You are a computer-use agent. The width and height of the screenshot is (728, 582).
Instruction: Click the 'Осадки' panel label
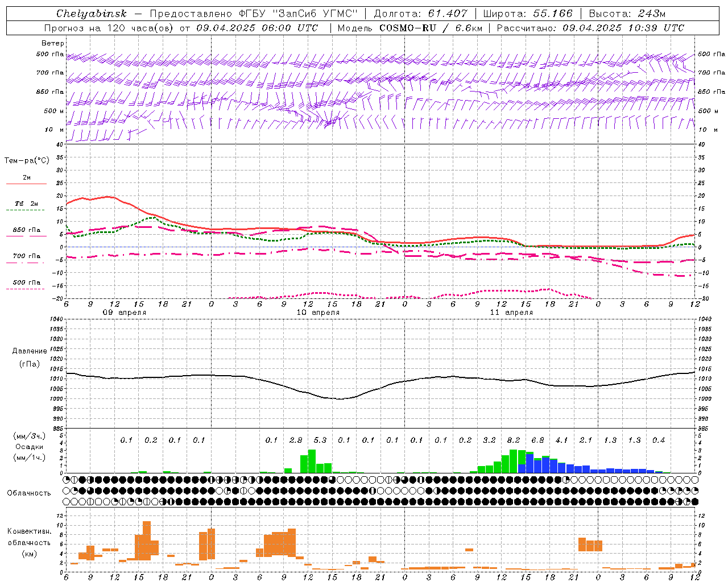point(29,447)
